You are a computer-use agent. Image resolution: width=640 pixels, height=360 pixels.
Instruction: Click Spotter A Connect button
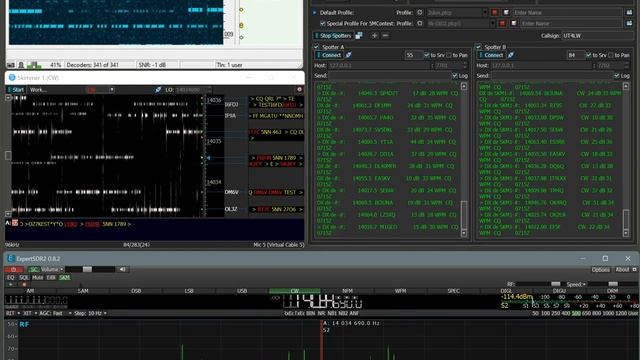[x=329, y=55]
